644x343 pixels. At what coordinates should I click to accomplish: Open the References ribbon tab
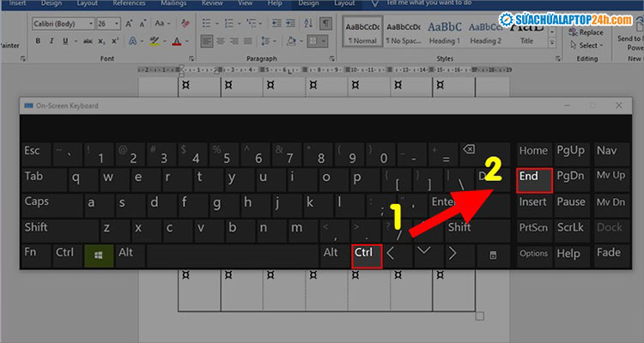tap(129, 3)
